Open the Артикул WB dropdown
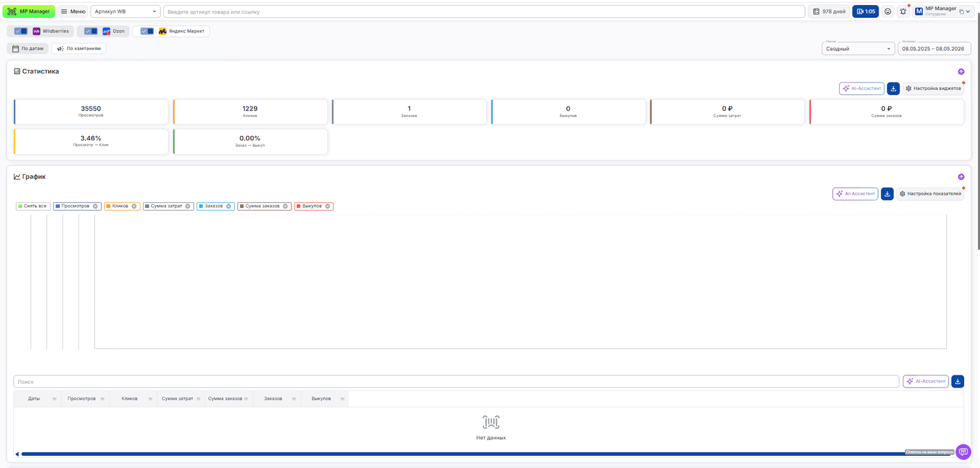Viewport: 980px width, 468px height. (126, 11)
